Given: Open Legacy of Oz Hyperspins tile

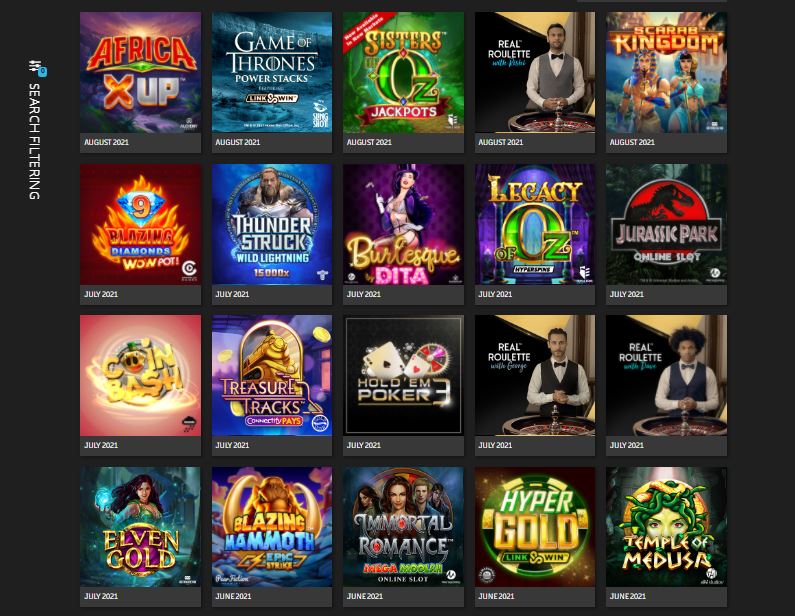Looking at the screenshot, I should [535, 224].
